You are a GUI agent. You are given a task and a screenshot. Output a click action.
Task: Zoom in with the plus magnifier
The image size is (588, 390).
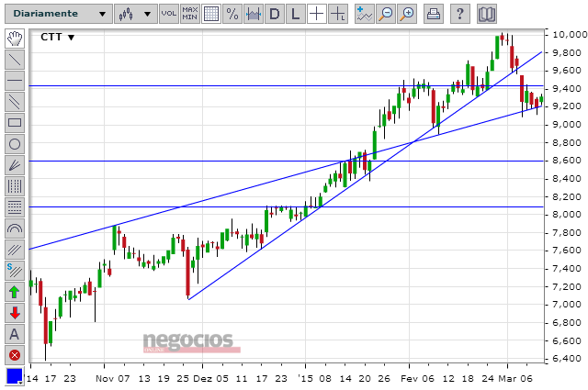click(407, 14)
